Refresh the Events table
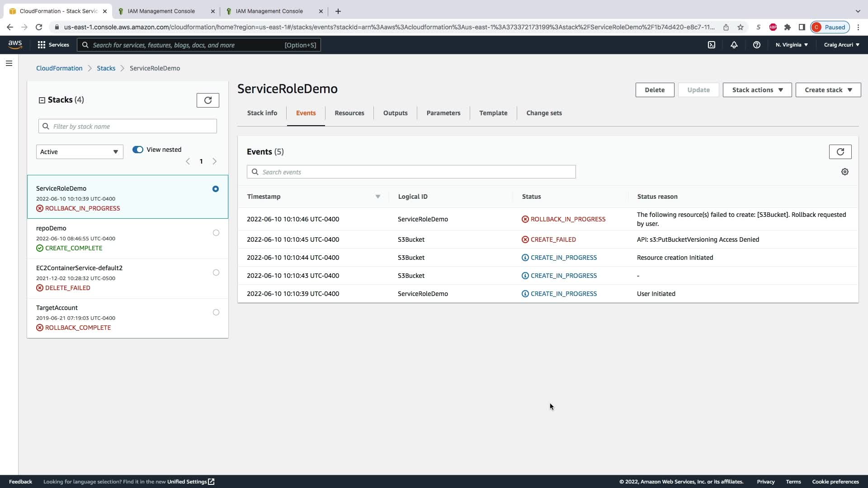The image size is (868, 488). [x=840, y=152]
